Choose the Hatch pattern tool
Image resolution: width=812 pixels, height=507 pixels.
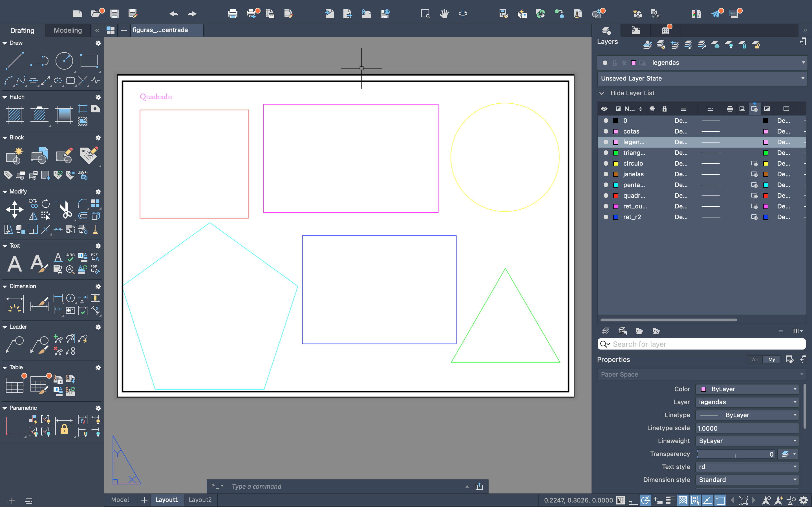click(14, 114)
